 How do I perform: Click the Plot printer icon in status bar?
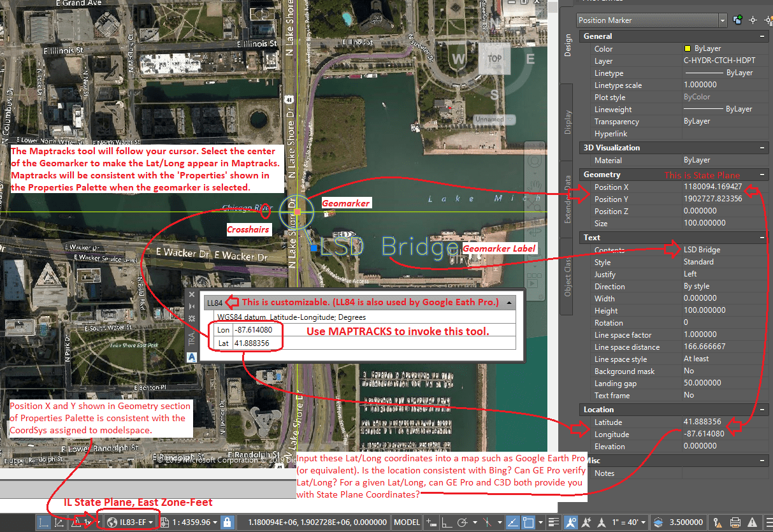tap(735, 522)
